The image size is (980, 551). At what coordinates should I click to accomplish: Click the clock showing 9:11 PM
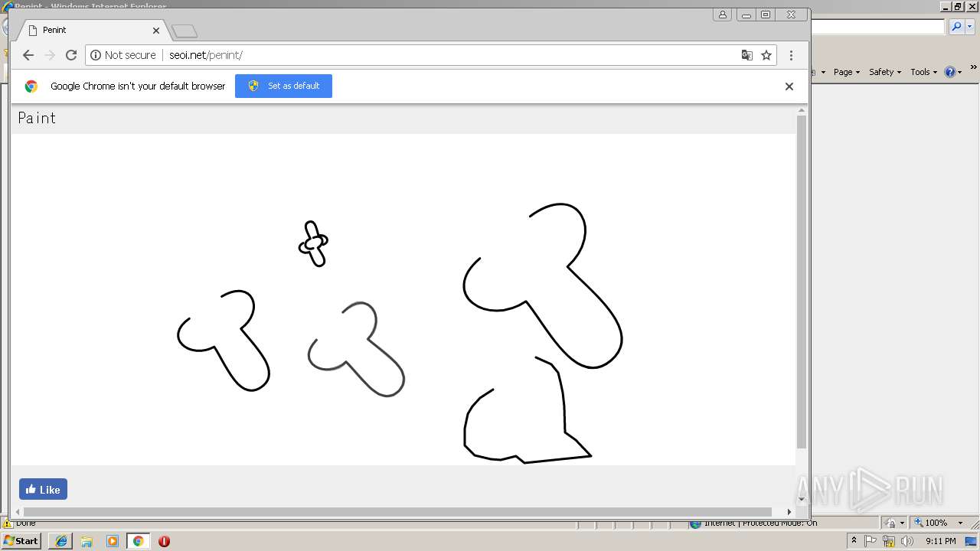pos(940,541)
